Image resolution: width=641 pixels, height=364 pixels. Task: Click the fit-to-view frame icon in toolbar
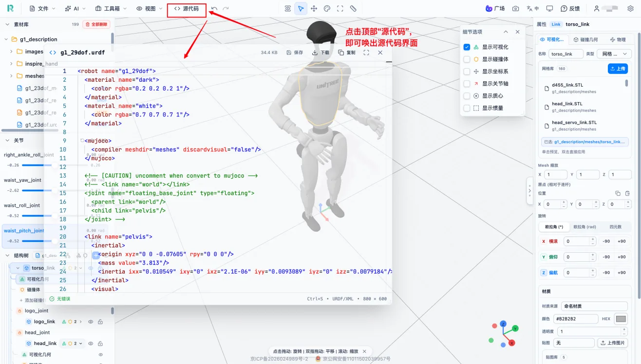point(340,9)
